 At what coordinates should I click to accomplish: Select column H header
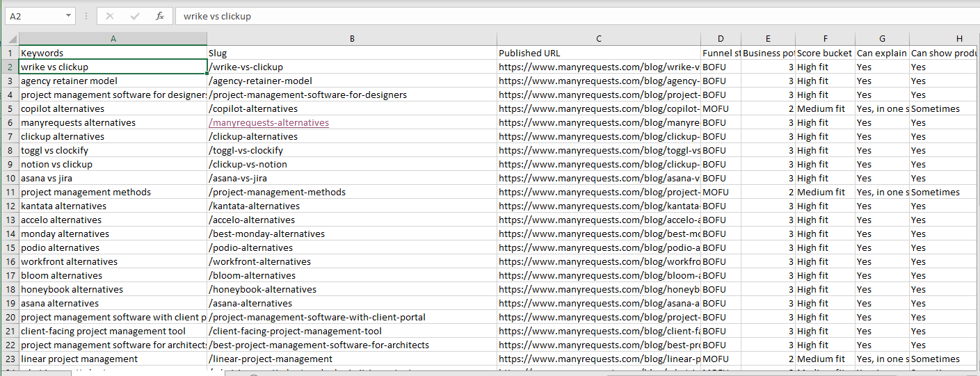[945, 39]
